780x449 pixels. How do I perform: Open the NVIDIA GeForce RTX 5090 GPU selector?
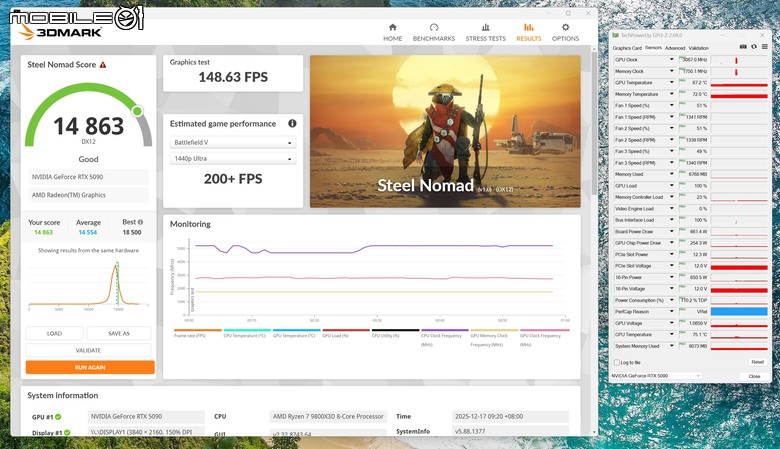(656, 376)
